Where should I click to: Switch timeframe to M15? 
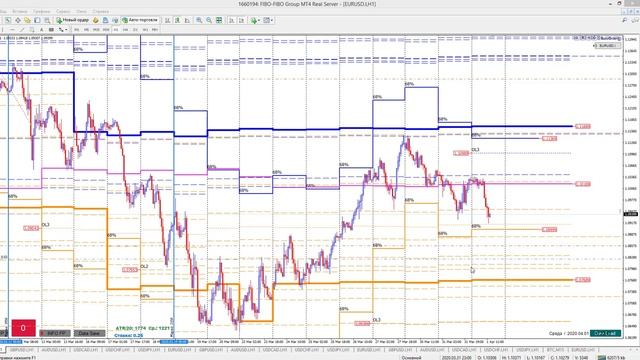[x=96, y=30]
